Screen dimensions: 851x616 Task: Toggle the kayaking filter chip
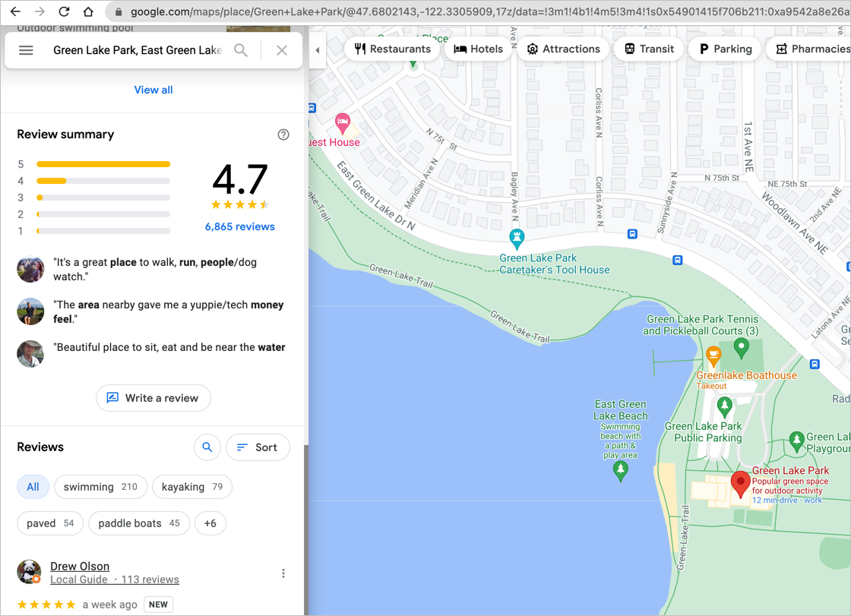[x=192, y=487]
